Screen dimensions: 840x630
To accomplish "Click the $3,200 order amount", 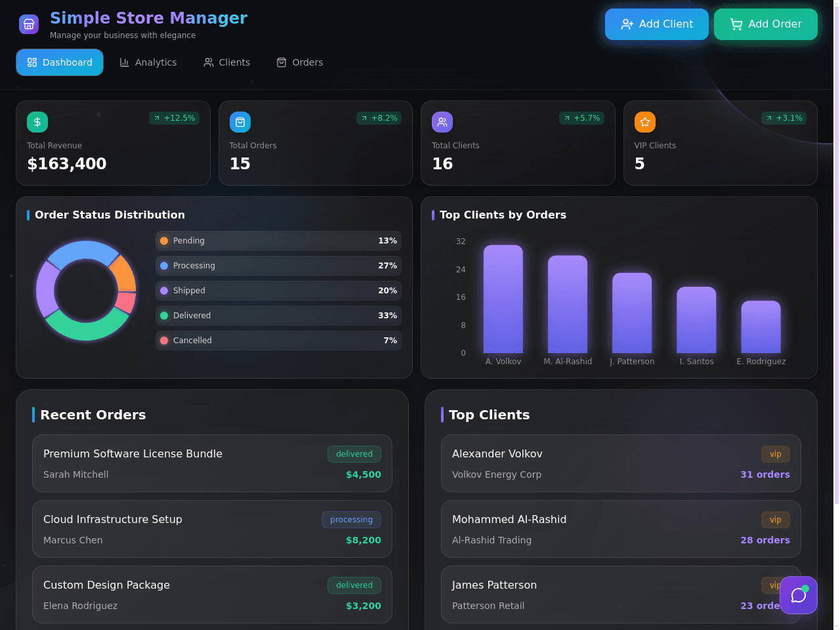I will [364, 606].
